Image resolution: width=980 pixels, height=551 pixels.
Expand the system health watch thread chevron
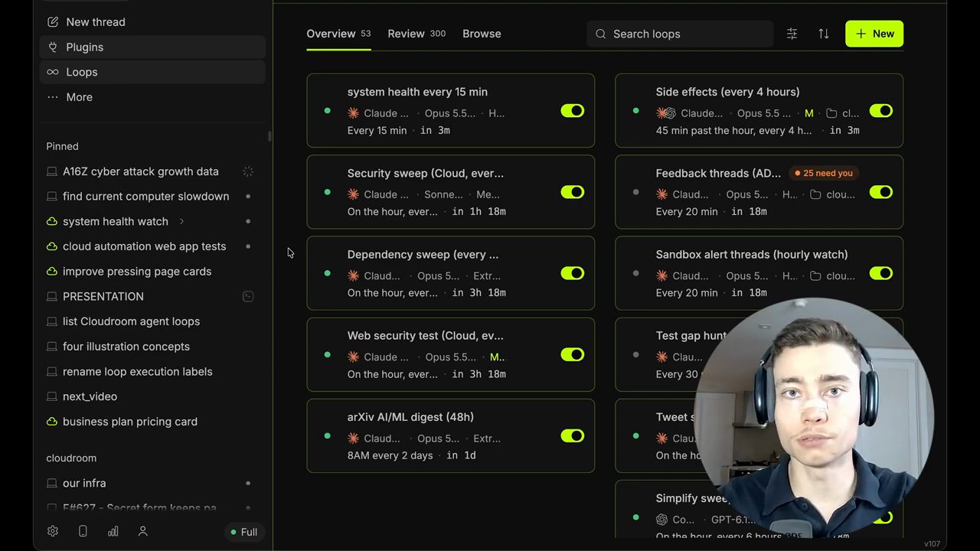(181, 221)
